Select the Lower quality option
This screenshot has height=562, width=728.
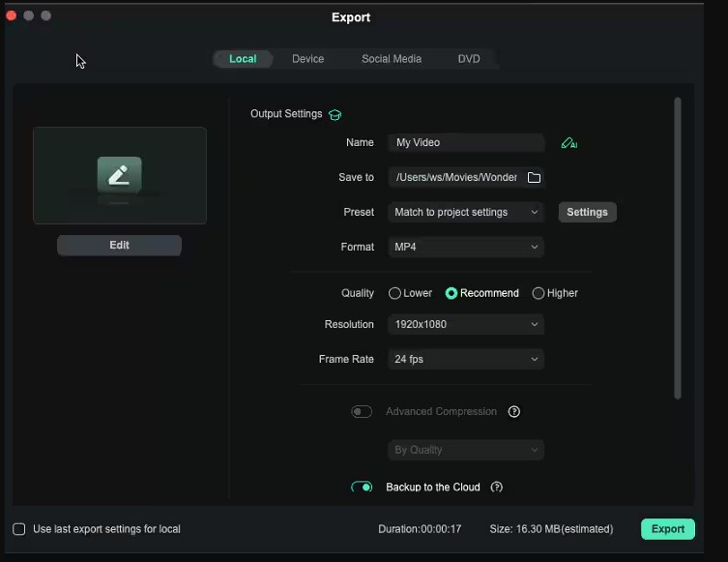pos(394,293)
